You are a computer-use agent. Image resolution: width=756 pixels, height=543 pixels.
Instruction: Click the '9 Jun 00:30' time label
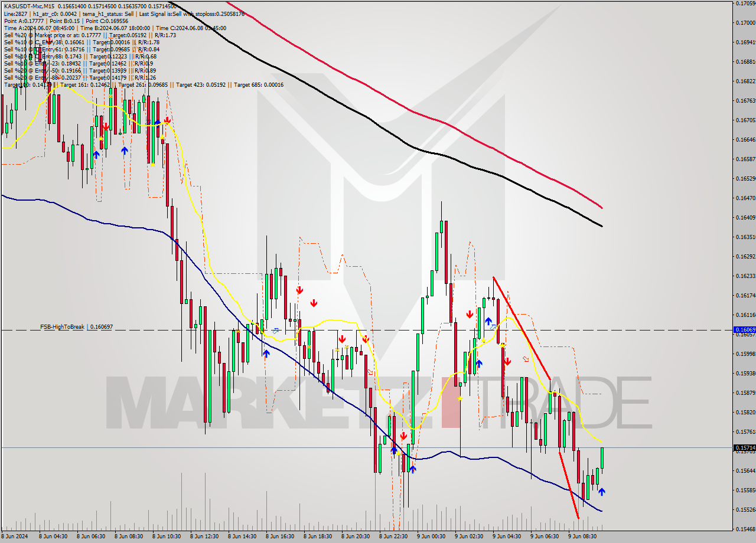[431, 537]
